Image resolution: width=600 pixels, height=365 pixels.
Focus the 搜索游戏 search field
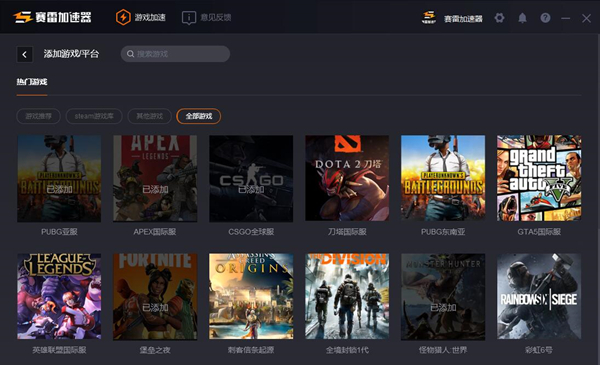pos(175,54)
